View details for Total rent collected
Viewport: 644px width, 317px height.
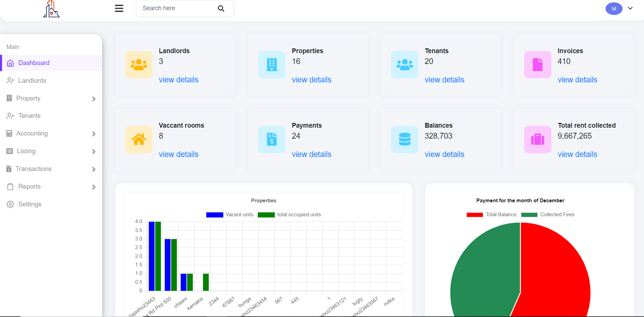577,154
